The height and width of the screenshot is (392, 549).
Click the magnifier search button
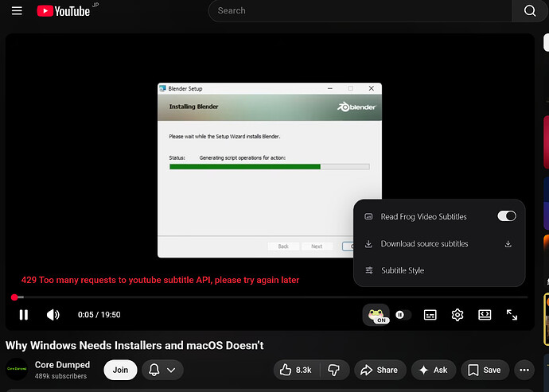pyautogui.click(x=530, y=11)
